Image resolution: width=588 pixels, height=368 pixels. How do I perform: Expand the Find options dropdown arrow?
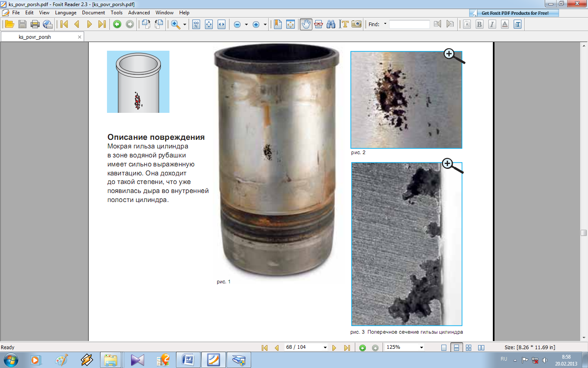coord(385,24)
